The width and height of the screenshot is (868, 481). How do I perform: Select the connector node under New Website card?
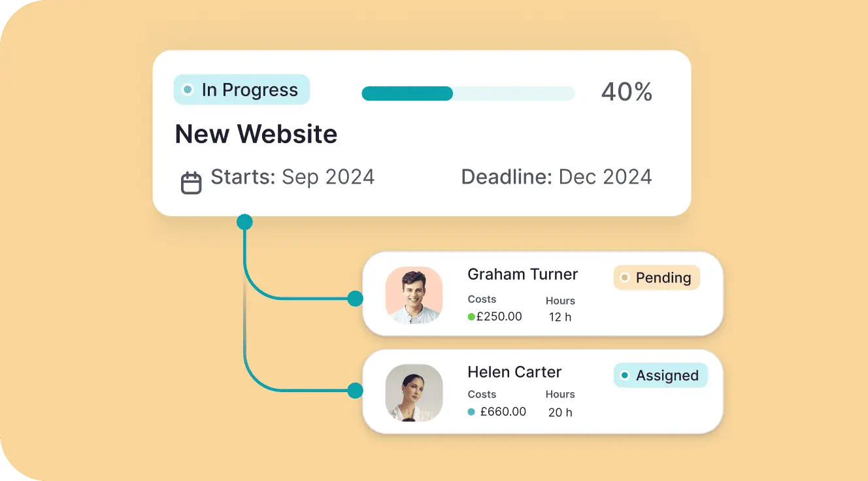click(244, 222)
